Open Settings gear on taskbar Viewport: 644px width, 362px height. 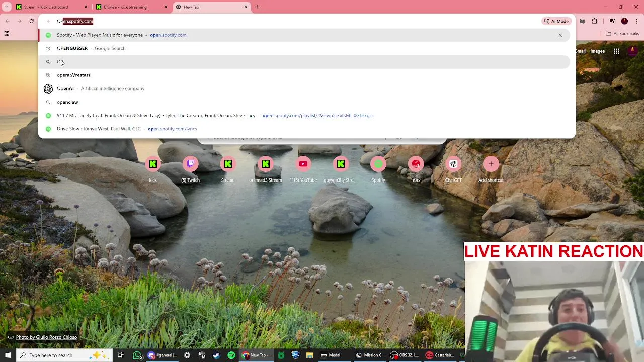pyautogui.click(x=187, y=355)
